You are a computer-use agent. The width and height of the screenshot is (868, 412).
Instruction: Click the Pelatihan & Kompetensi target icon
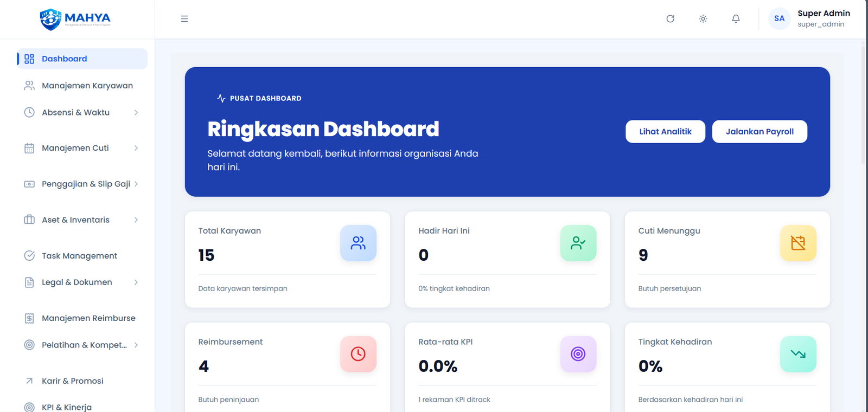[x=29, y=345]
